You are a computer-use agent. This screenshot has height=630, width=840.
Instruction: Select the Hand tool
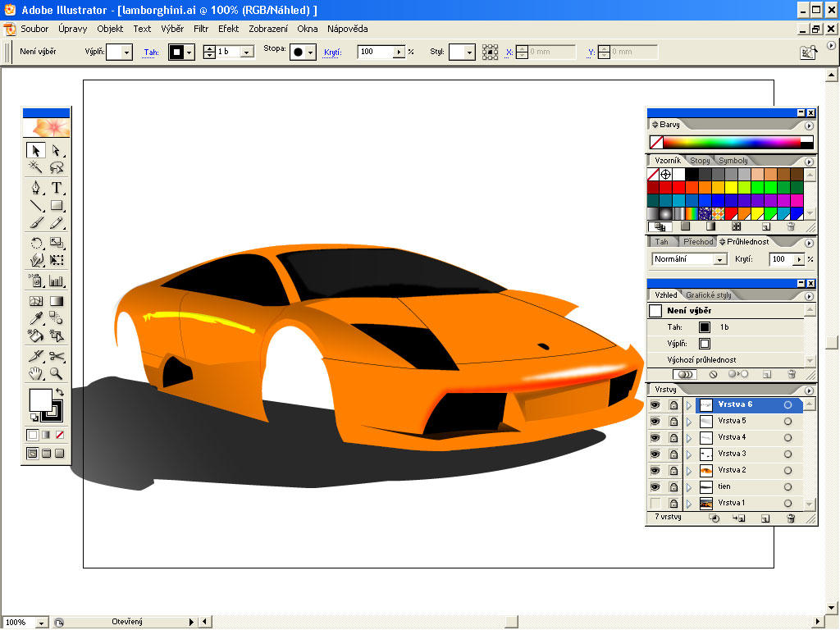[35, 375]
